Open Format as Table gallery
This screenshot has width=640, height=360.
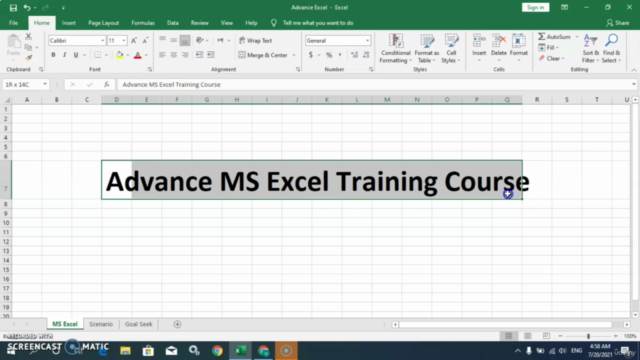click(427, 48)
